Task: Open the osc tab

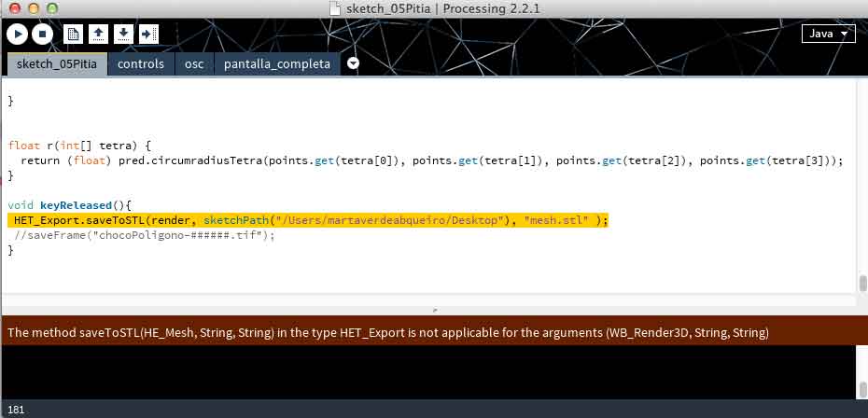Action: click(x=194, y=64)
